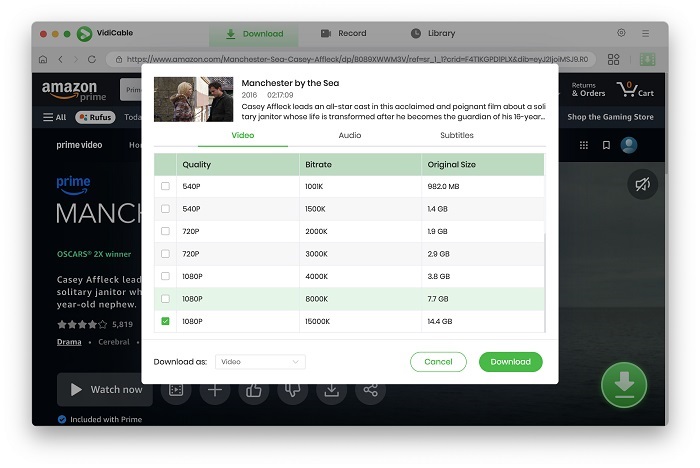Click the VidiCable app logo
The height and width of the screenshot is (468, 700).
coord(84,33)
